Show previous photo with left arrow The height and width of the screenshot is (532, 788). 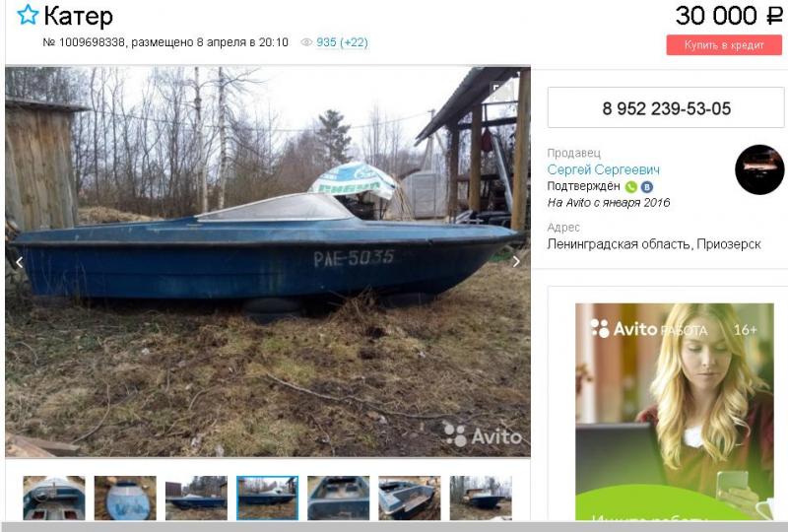(x=19, y=262)
